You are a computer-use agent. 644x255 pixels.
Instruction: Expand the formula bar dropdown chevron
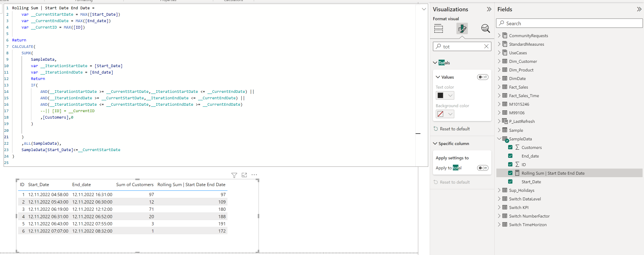(424, 9)
